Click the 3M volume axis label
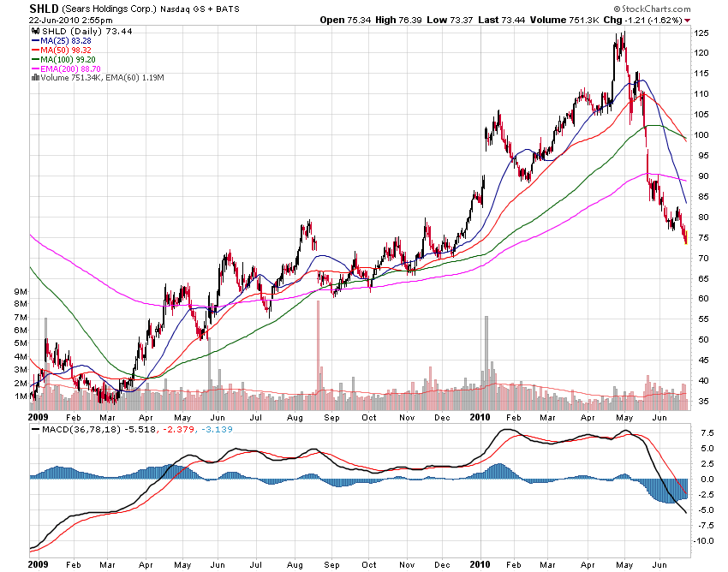The width and height of the screenshot is (728, 572). pyautogui.click(x=21, y=370)
